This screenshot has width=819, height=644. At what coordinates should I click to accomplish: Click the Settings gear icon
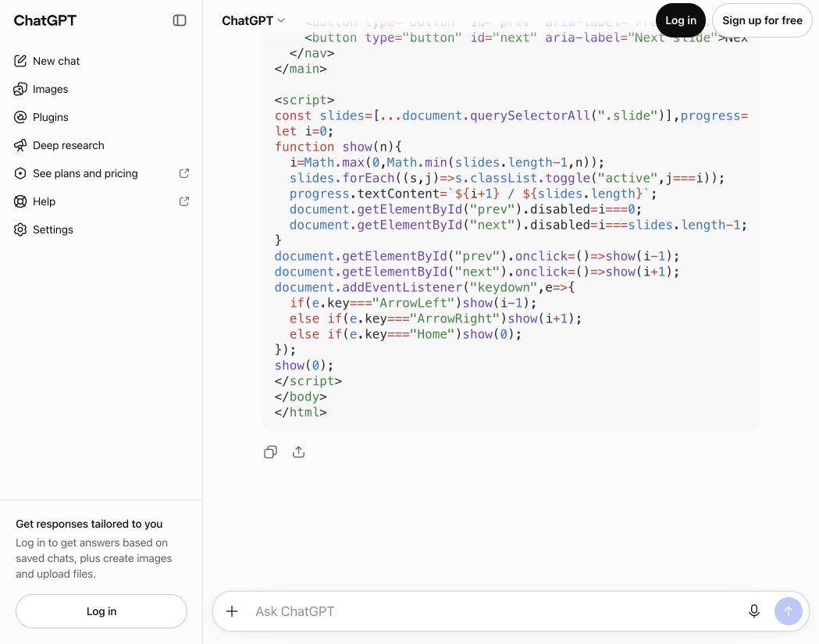20,229
